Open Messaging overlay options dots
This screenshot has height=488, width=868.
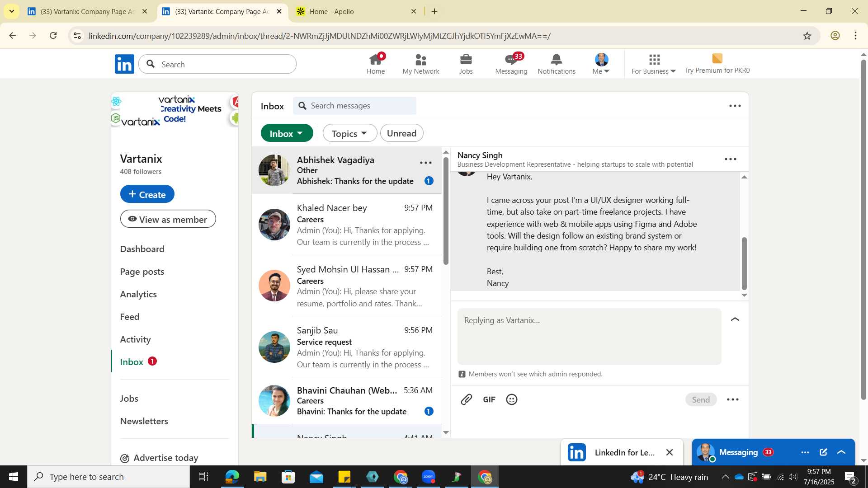pyautogui.click(x=805, y=452)
